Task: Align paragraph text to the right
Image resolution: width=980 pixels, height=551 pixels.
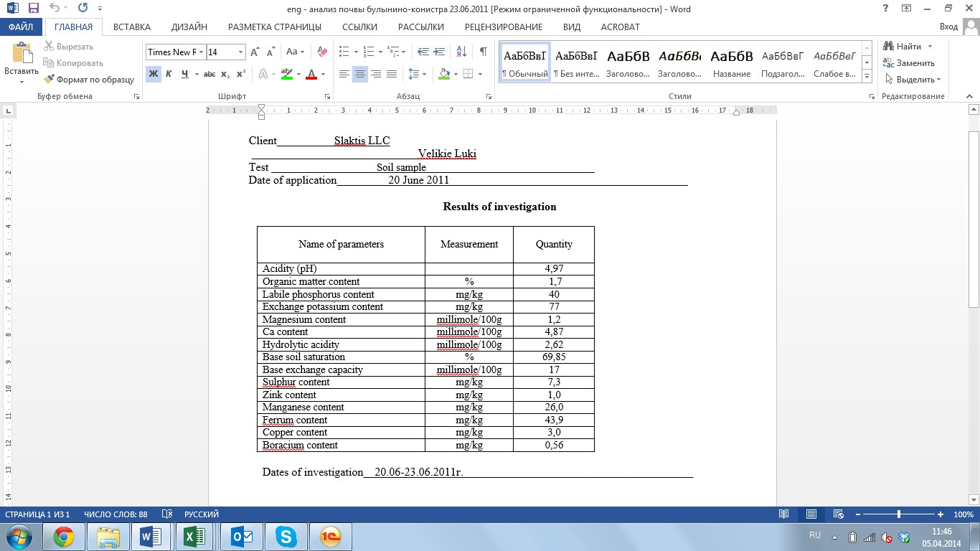Action: 376,74
